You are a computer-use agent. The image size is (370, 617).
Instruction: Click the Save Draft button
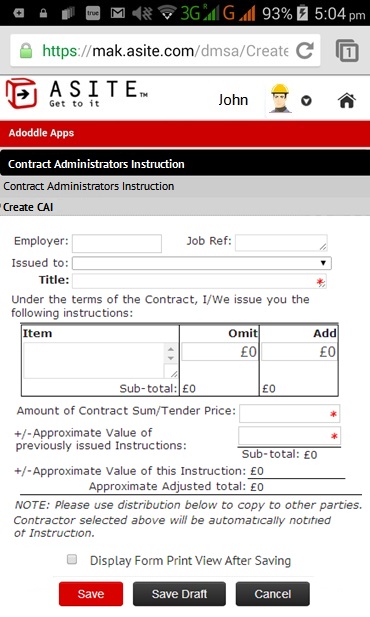coord(179,594)
